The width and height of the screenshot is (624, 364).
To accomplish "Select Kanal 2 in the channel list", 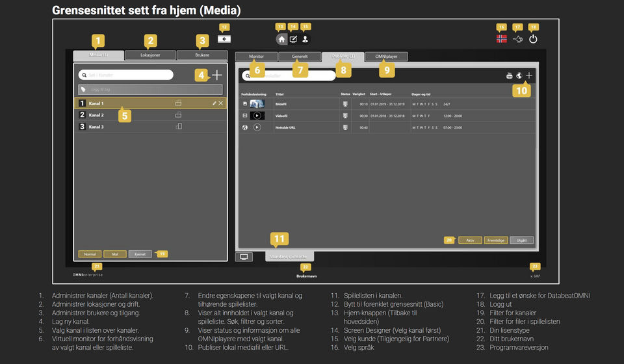I will [150, 114].
